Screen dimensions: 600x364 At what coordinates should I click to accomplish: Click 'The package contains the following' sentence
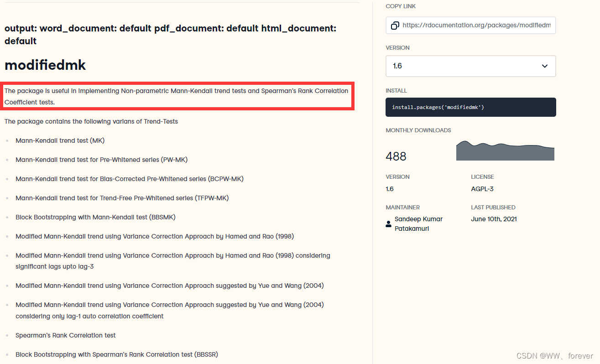tap(91, 121)
